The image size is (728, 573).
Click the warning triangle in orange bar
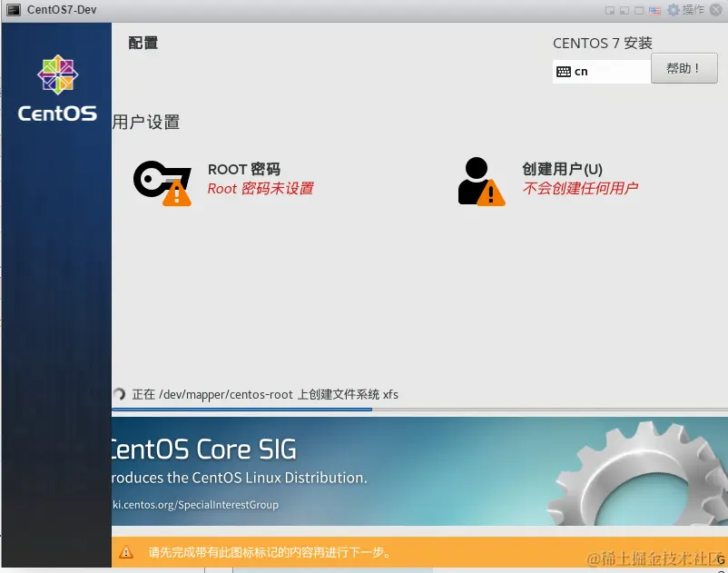tap(126, 552)
